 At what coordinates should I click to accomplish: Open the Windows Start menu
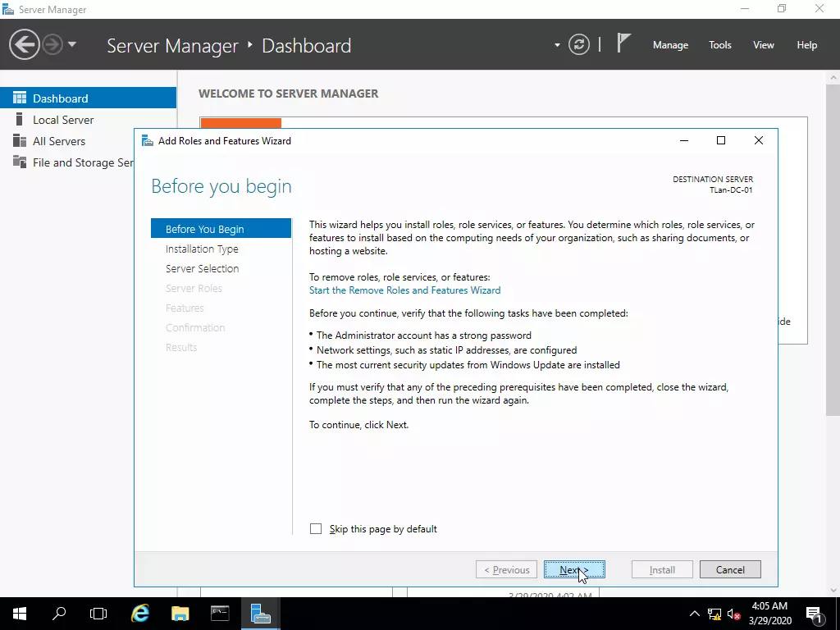click(20, 614)
